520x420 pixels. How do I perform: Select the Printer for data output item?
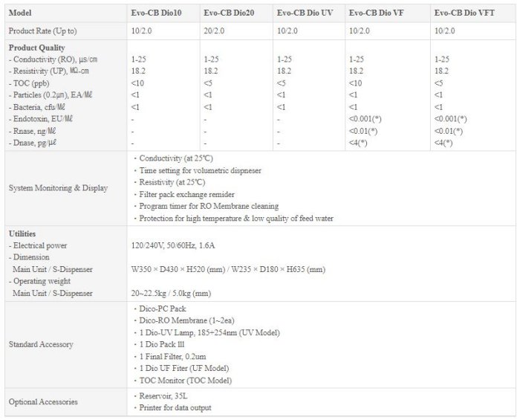click(175, 407)
